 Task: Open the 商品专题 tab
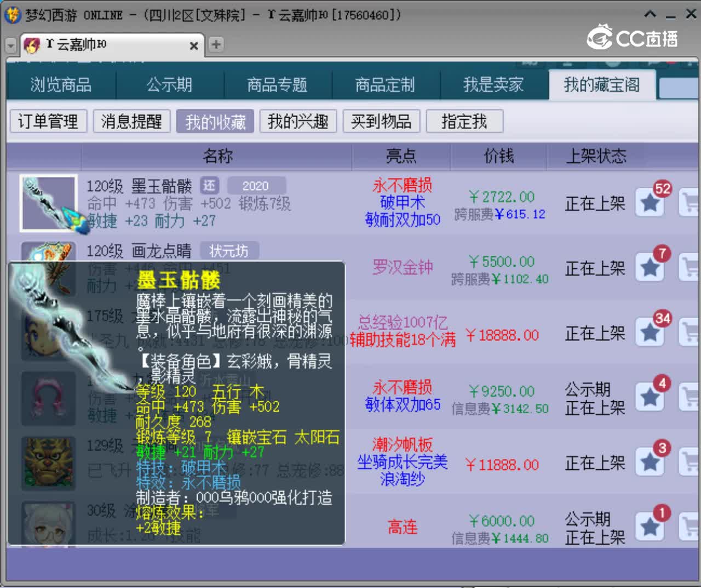[x=277, y=85]
